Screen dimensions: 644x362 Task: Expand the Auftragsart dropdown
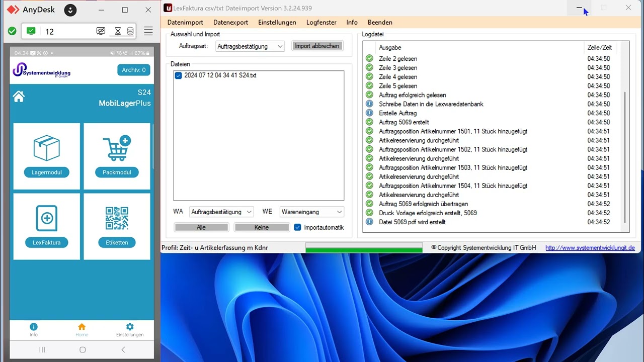coord(280,46)
